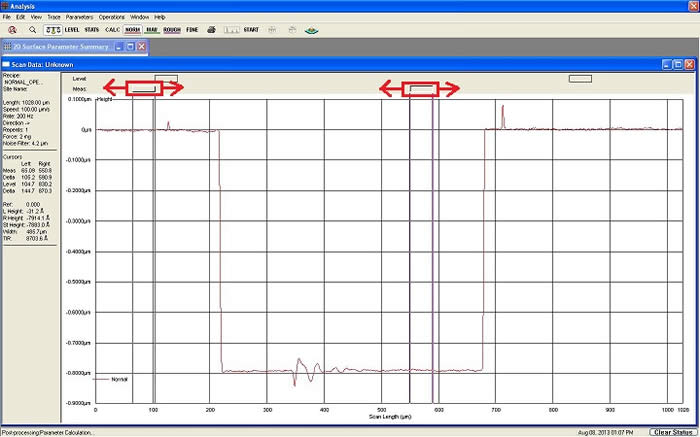Click the LEVEL toolbar button

click(x=72, y=30)
